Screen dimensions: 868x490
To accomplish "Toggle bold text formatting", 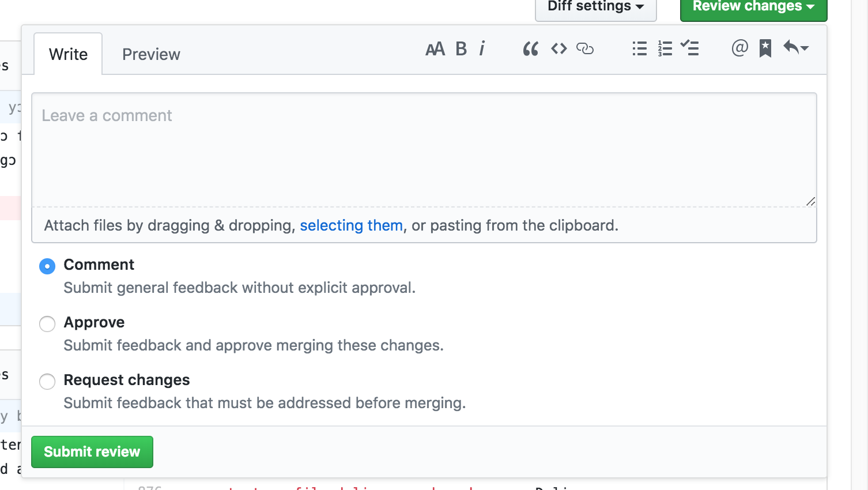I will [x=461, y=49].
